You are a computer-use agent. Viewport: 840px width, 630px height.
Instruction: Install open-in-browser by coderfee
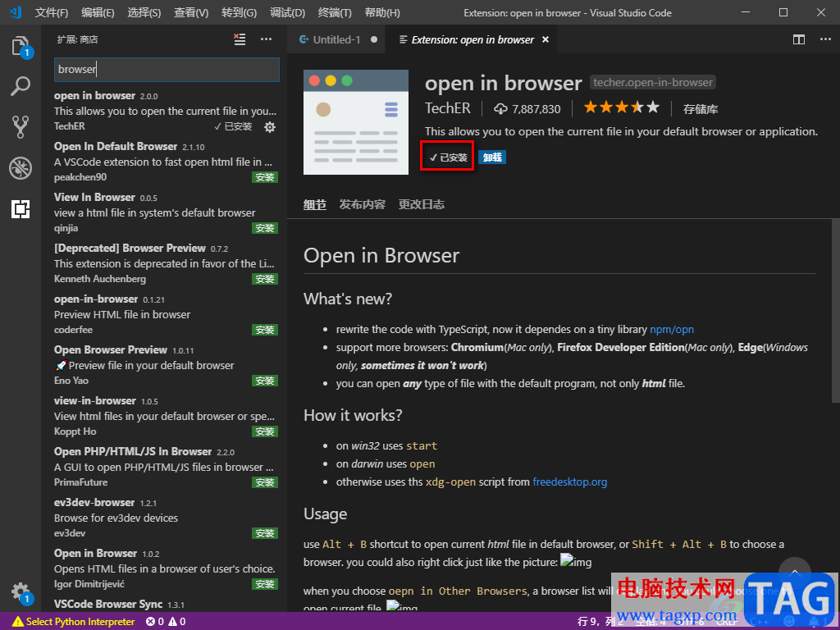tap(265, 330)
